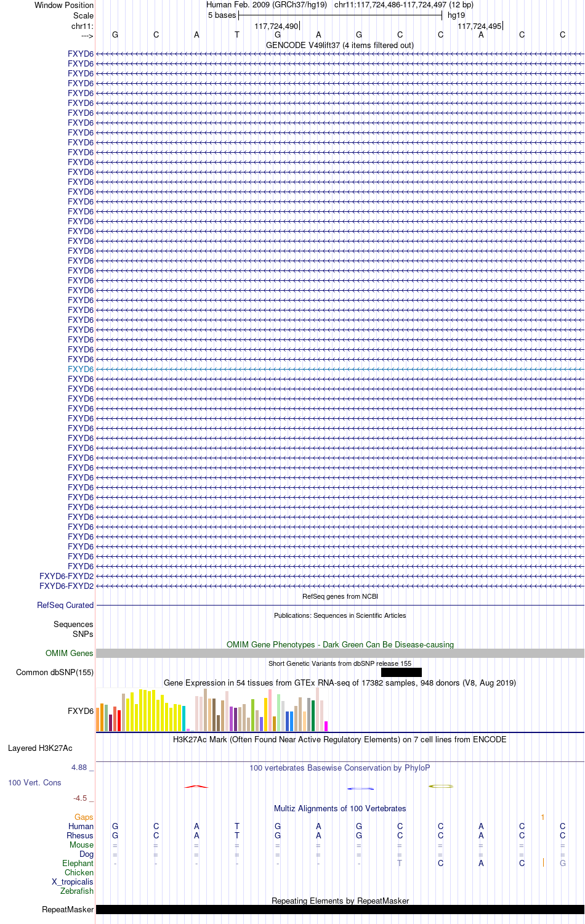The height and width of the screenshot is (924, 585).
Task: Select the red PhyloP conservation mark
Action: pyautogui.click(x=196, y=787)
